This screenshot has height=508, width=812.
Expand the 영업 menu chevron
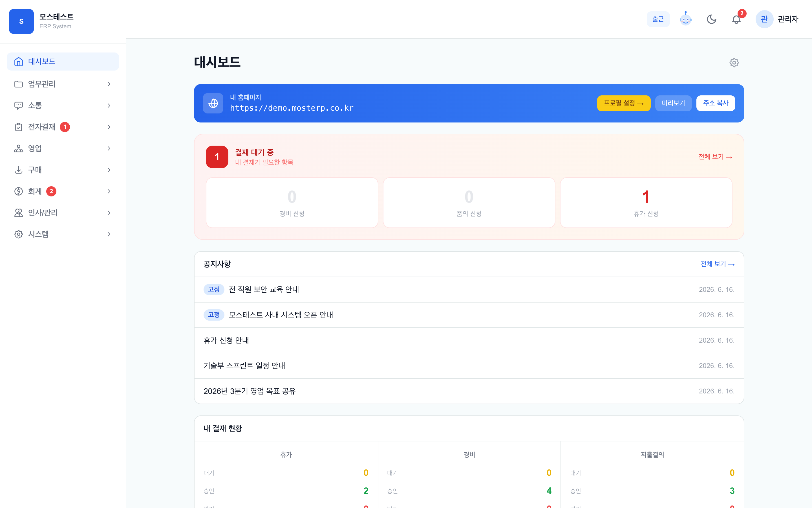click(x=109, y=148)
